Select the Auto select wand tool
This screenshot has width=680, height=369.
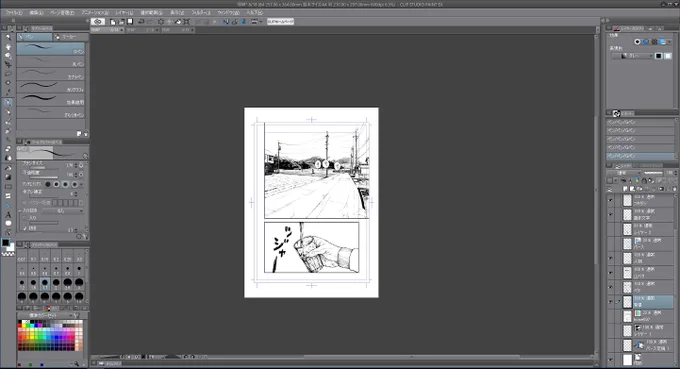click(x=8, y=83)
